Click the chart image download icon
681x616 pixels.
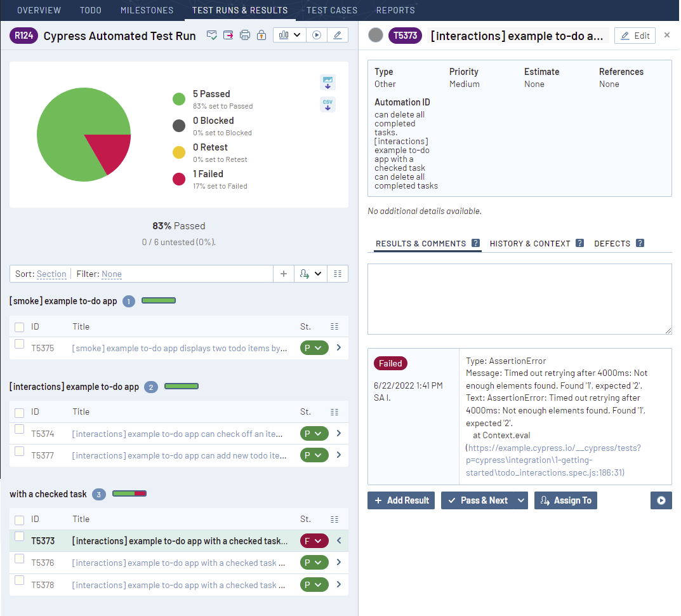pyautogui.click(x=327, y=83)
